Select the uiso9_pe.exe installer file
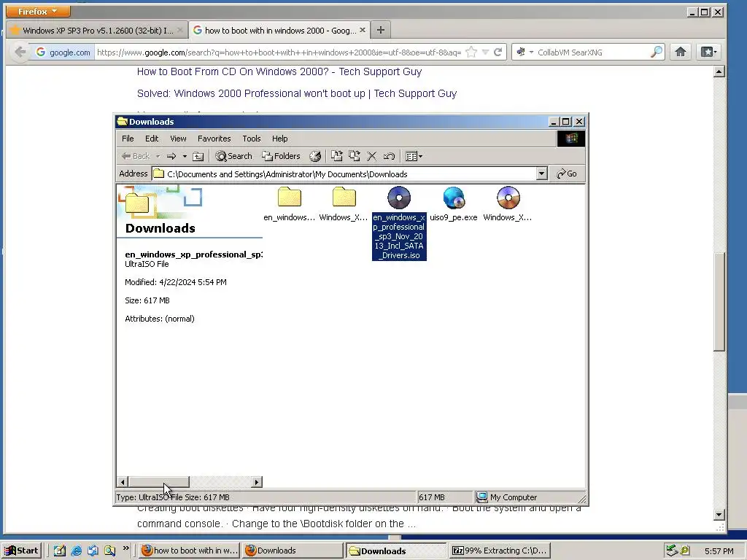Image resolution: width=747 pixels, height=560 pixels. pyautogui.click(x=454, y=204)
